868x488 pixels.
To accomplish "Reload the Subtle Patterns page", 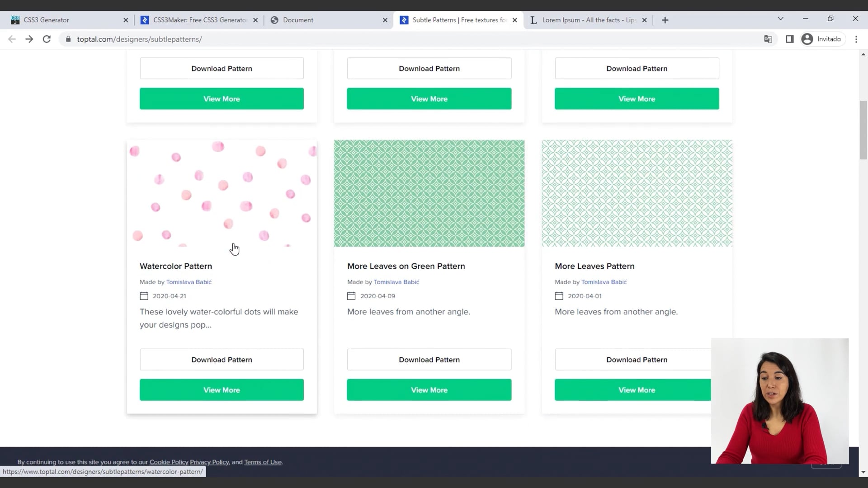I will (x=47, y=39).
